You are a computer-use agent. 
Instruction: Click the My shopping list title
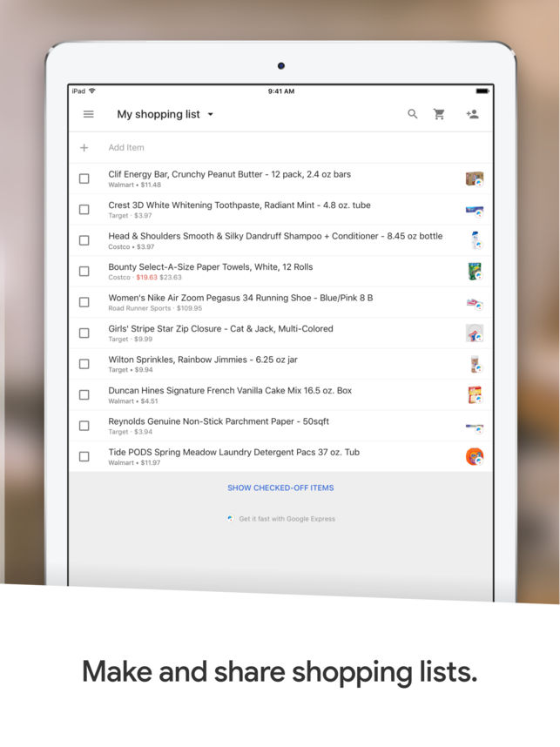tap(158, 114)
